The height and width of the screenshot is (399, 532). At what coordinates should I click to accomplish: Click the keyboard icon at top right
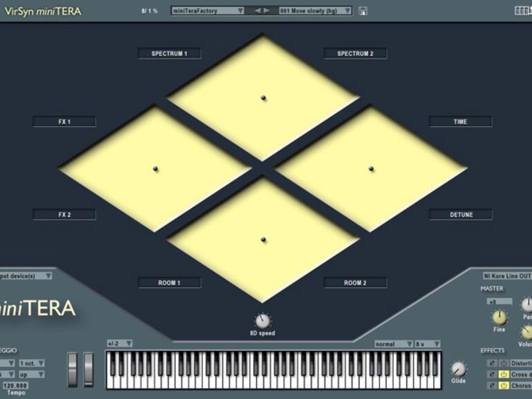tap(523, 10)
